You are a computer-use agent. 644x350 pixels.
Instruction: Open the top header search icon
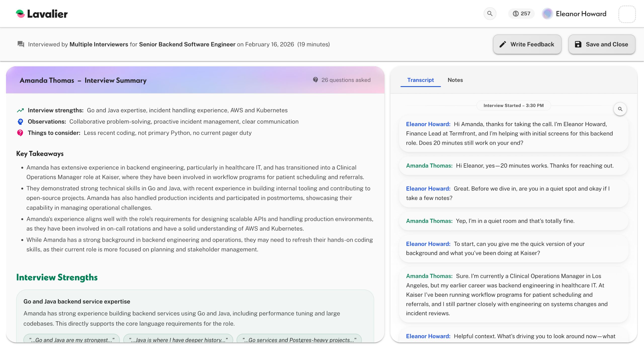pos(490,14)
